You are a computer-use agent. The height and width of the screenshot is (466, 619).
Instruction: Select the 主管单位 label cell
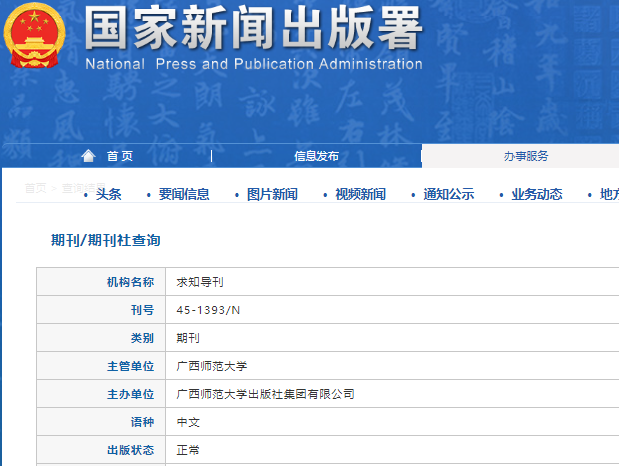pyautogui.click(x=101, y=366)
